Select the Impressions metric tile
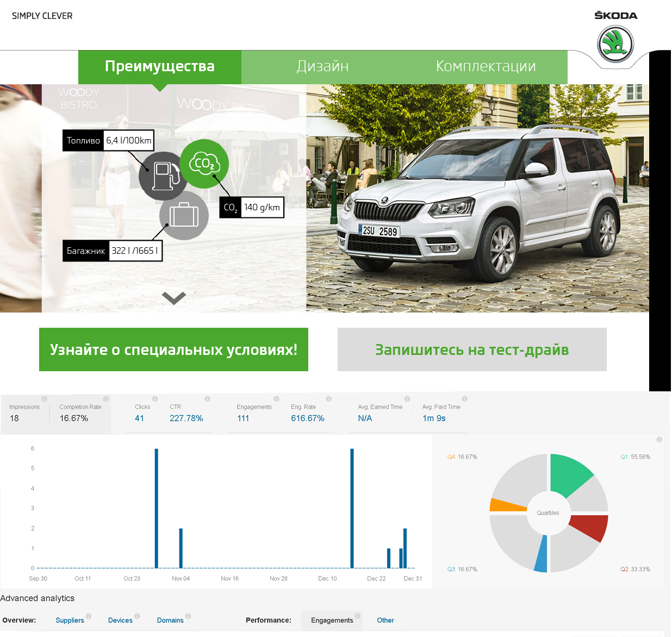Screen dimensions: 672x637 click(24, 414)
